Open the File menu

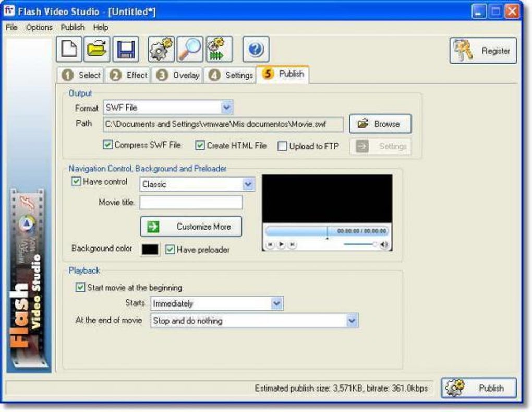coord(11,27)
